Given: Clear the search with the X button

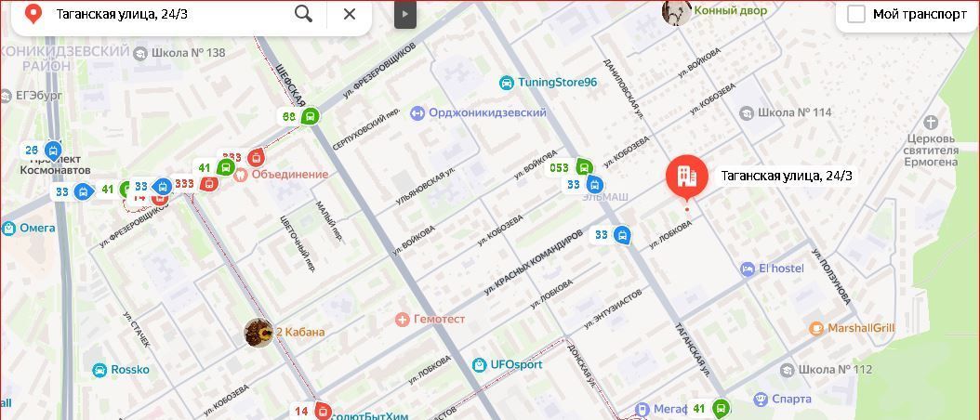Looking at the screenshot, I should point(350,14).
